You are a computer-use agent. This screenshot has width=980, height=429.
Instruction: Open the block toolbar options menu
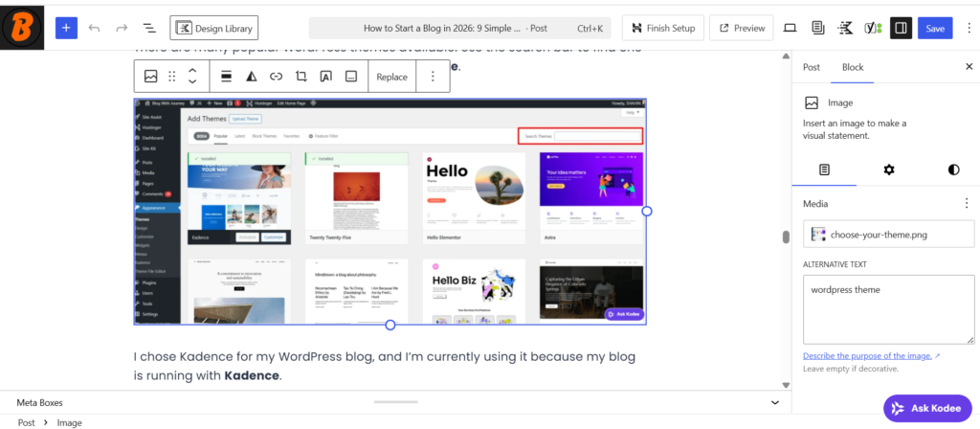(x=433, y=77)
